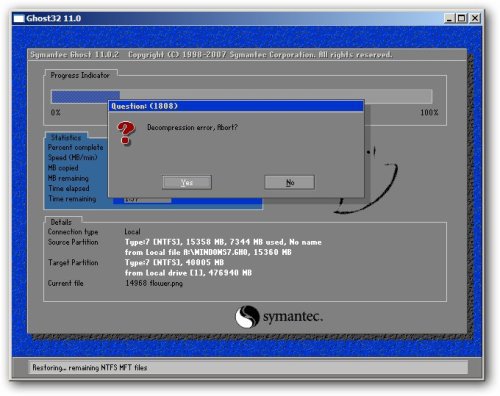Click the source 'Type:7 [NTFS], 15358 MB' line
Screen dimensions: 500x396
(x=223, y=242)
